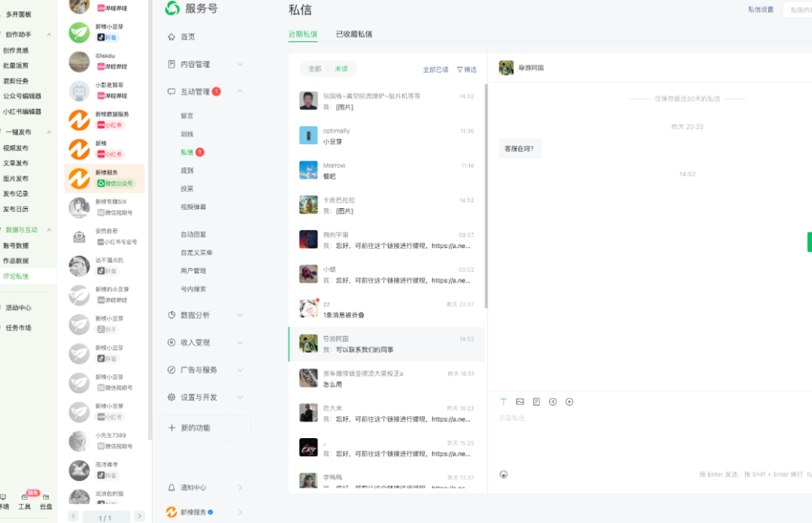Go to next account list page
Viewport: 812px width, 523px height.
(139, 516)
